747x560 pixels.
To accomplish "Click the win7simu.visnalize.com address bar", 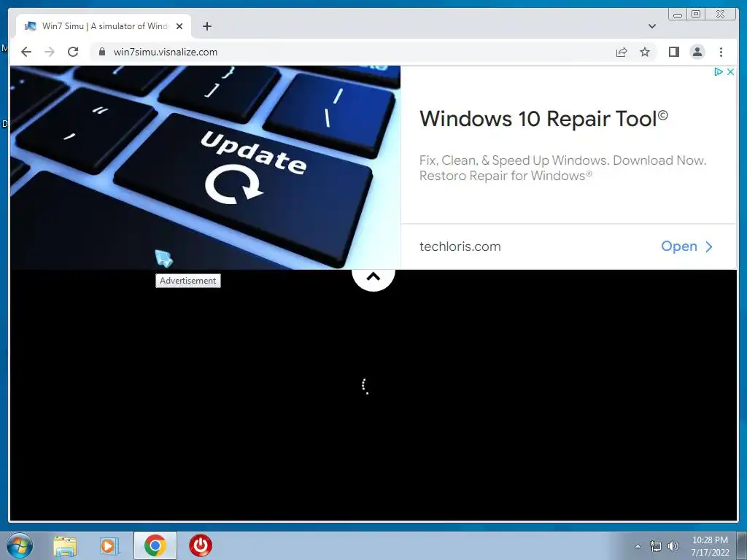I will point(352,52).
